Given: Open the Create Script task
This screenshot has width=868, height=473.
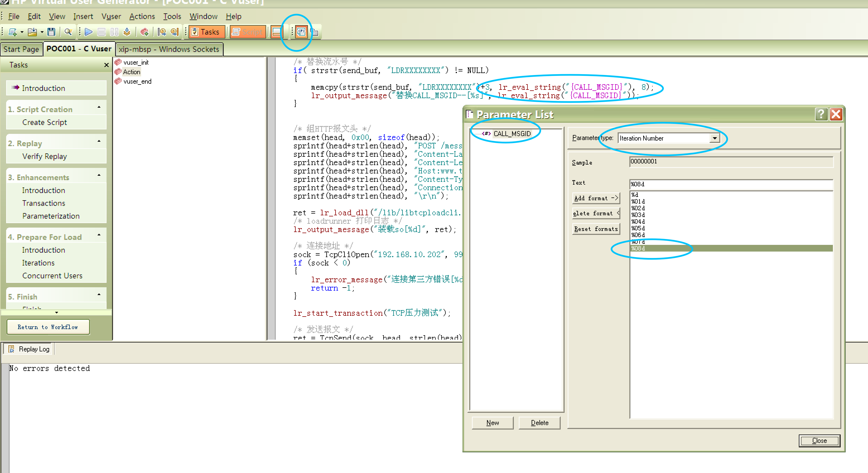Looking at the screenshot, I should [x=44, y=122].
